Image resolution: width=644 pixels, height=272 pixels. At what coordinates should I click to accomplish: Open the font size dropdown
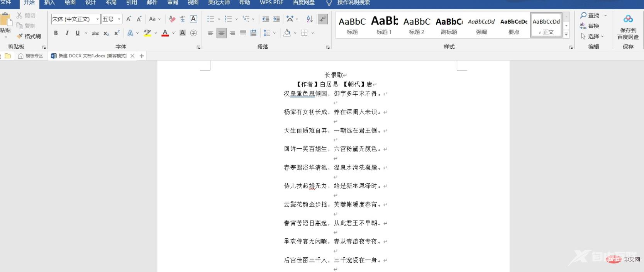point(119,19)
